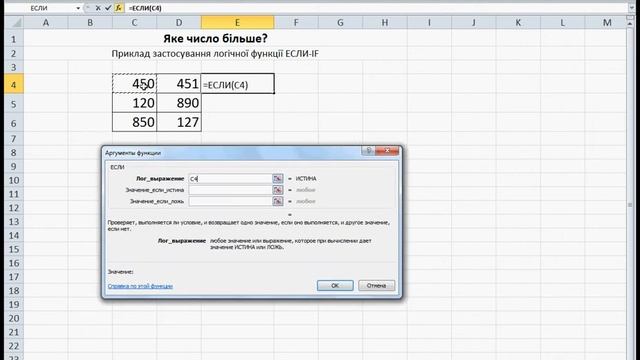Select cell C6 containing 850
640x360 pixels.
click(134, 122)
